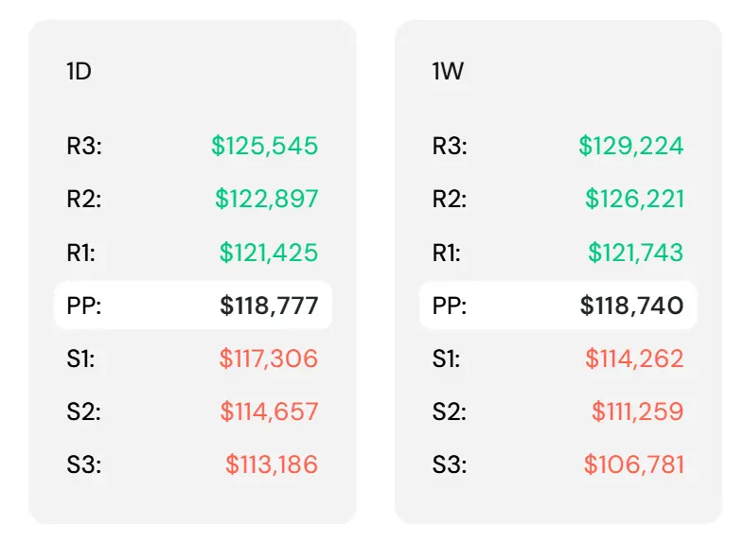The height and width of the screenshot is (560, 744).
Task: Click the 1D timeframe heading
Action: point(79,72)
